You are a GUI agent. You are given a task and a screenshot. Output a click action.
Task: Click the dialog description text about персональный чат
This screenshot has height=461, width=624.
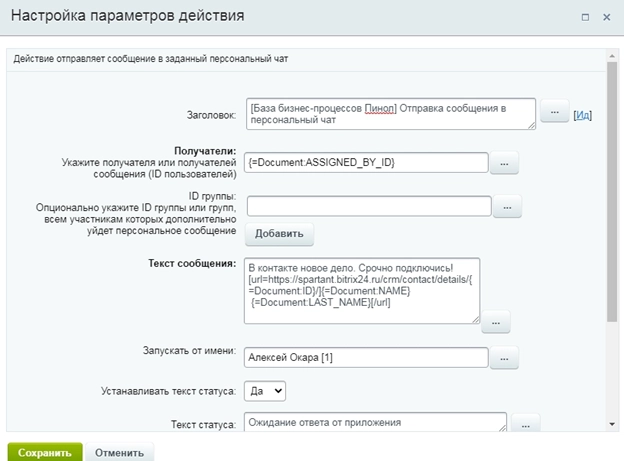151,59
